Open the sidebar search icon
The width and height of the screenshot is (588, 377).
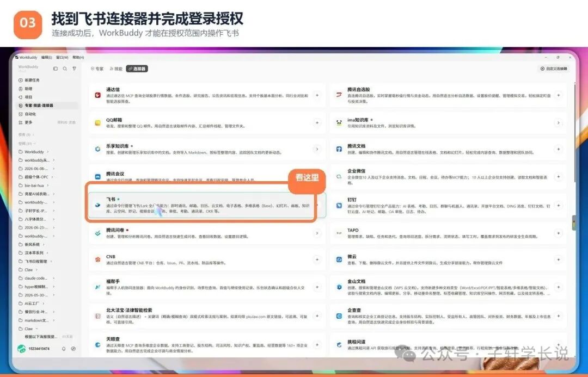[65, 69]
